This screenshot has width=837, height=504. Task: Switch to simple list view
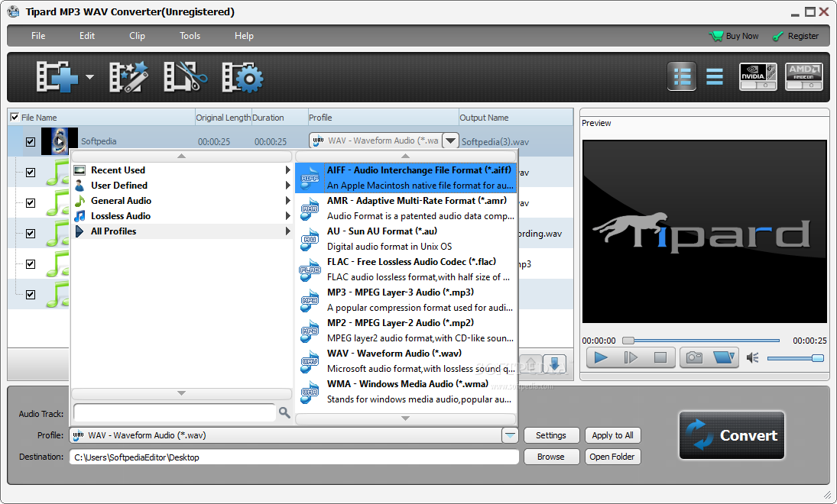point(714,76)
